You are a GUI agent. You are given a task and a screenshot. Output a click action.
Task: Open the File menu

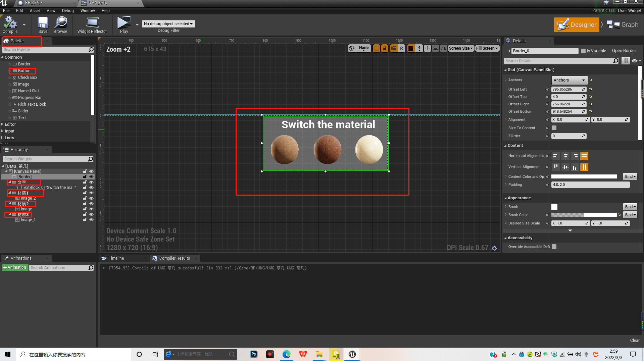point(6,11)
